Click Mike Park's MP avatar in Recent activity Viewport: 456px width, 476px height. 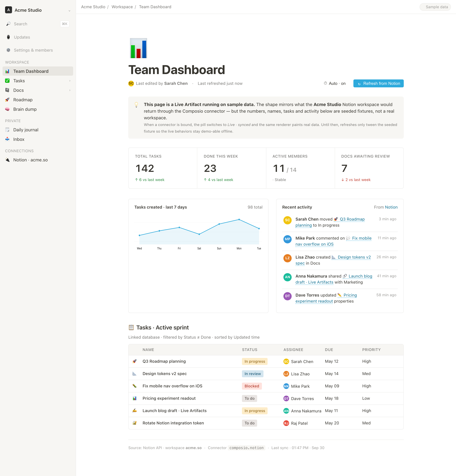click(x=287, y=239)
